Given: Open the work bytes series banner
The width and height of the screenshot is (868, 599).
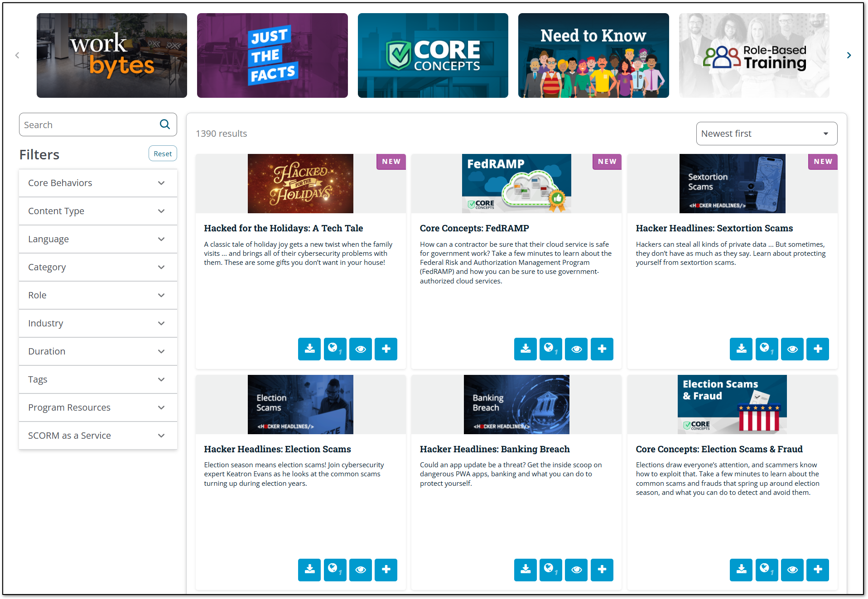Looking at the screenshot, I should [x=112, y=55].
